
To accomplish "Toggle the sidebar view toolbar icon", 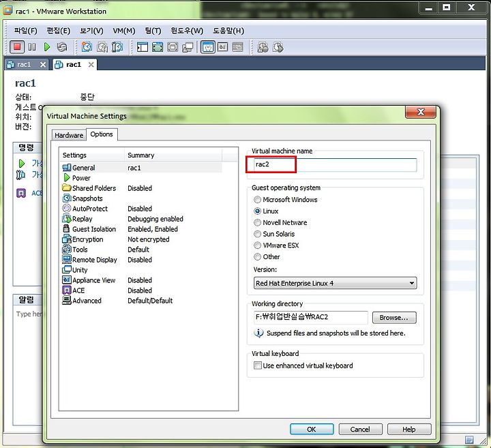I will 143,47.
